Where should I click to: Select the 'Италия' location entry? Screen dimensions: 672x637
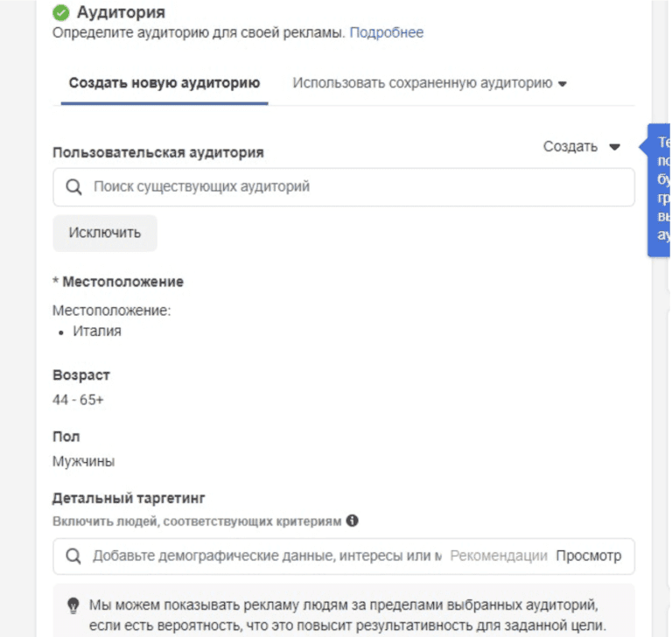[x=97, y=332]
